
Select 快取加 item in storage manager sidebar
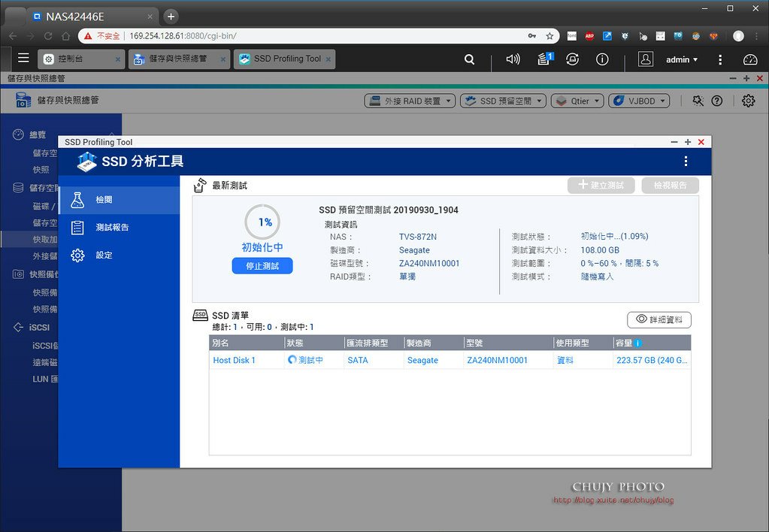pyautogui.click(x=44, y=239)
